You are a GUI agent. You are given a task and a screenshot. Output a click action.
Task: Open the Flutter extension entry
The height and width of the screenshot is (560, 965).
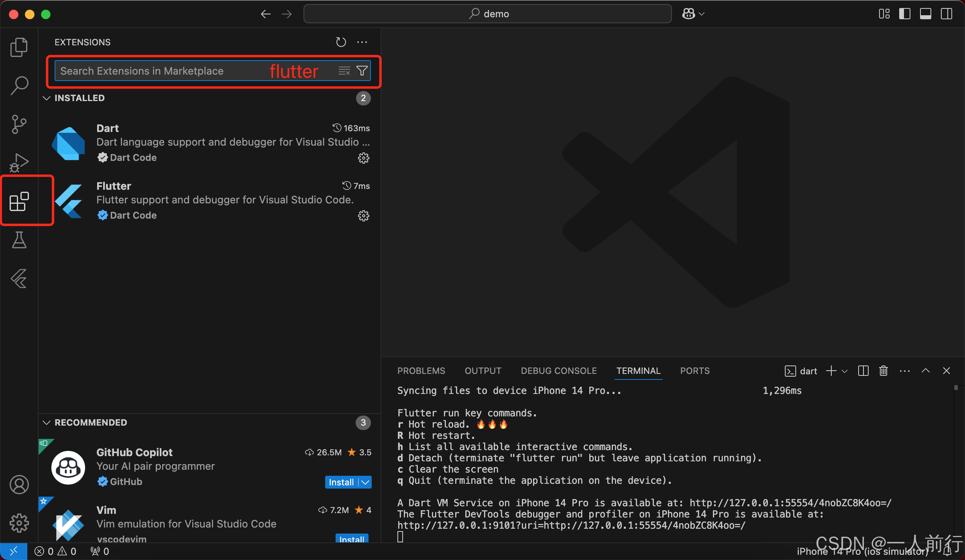210,201
